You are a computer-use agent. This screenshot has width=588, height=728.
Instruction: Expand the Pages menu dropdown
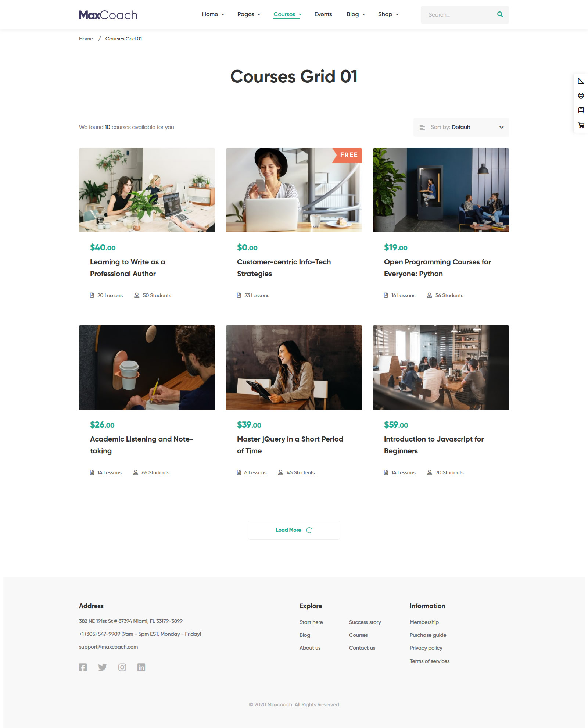tap(249, 14)
